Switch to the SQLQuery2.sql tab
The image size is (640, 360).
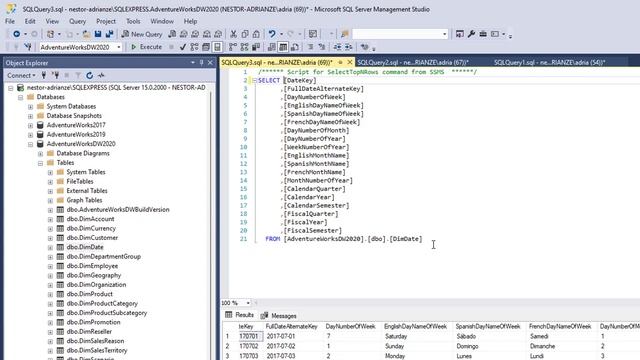pyautogui.click(x=413, y=62)
